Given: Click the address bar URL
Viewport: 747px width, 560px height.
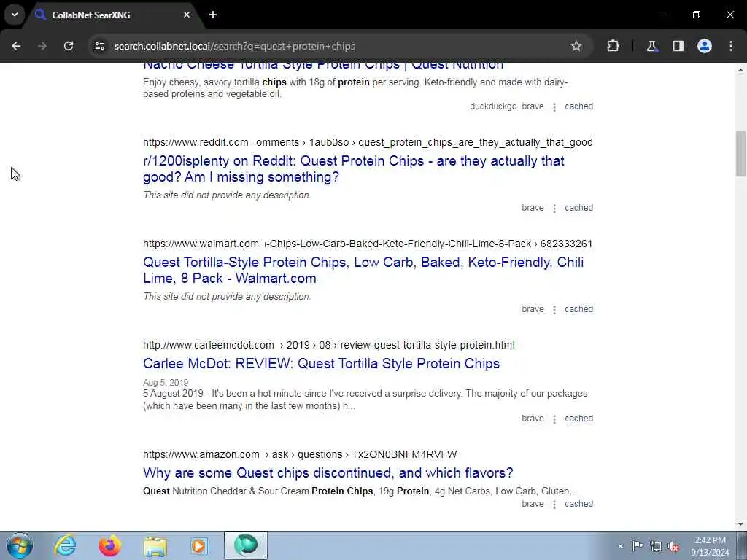Looking at the screenshot, I should coord(234,46).
